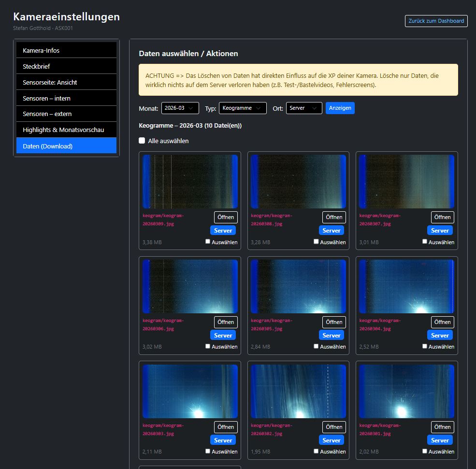Check Auswählen for keogram-20260305.jpg
The height and width of the screenshot is (469, 476).
(x=316, y=346)
